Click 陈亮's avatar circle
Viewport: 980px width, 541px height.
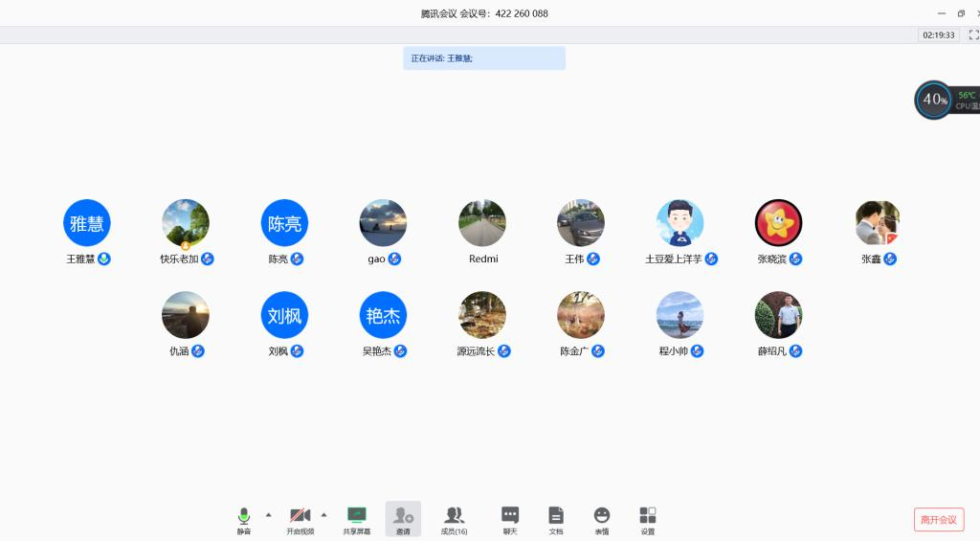pos(284,223)
